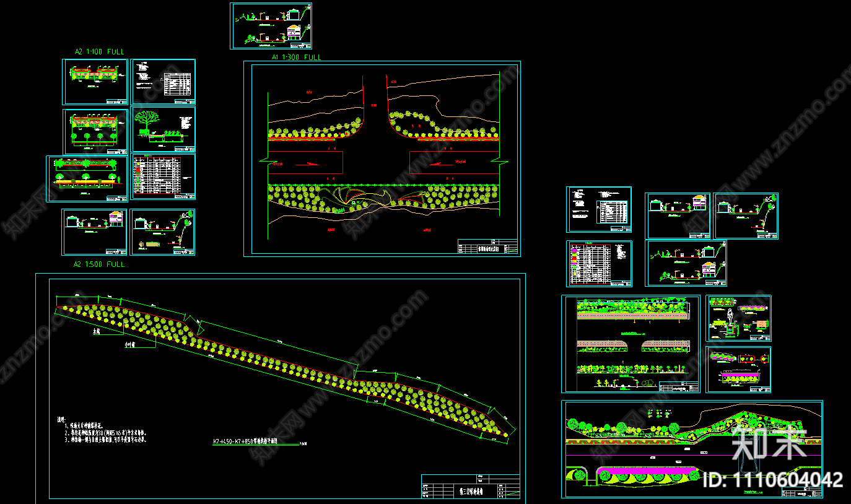
Task: Select the right-side multi-row elevation sheet
Action: pyautogui.click(x=631, y=344)
